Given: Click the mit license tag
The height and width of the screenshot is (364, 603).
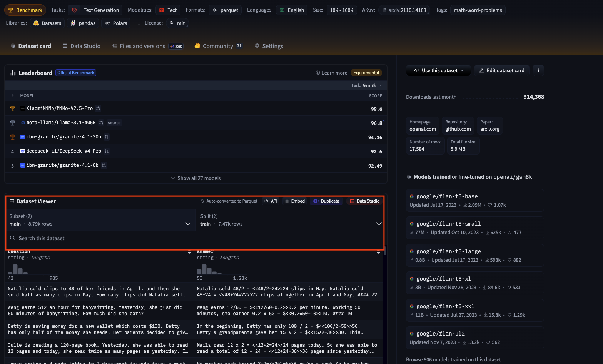Looking at the screenshot, I should [177, 23].
